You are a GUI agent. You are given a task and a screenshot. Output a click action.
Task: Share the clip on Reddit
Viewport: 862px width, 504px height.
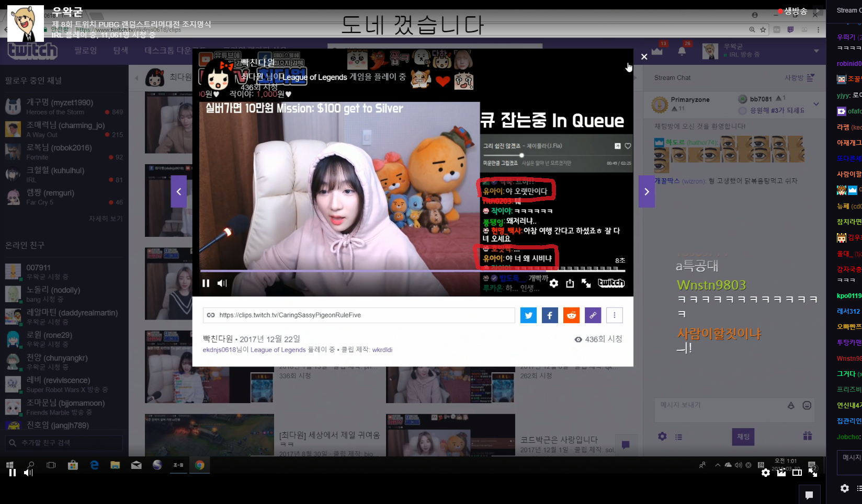(x=571, y=315)
